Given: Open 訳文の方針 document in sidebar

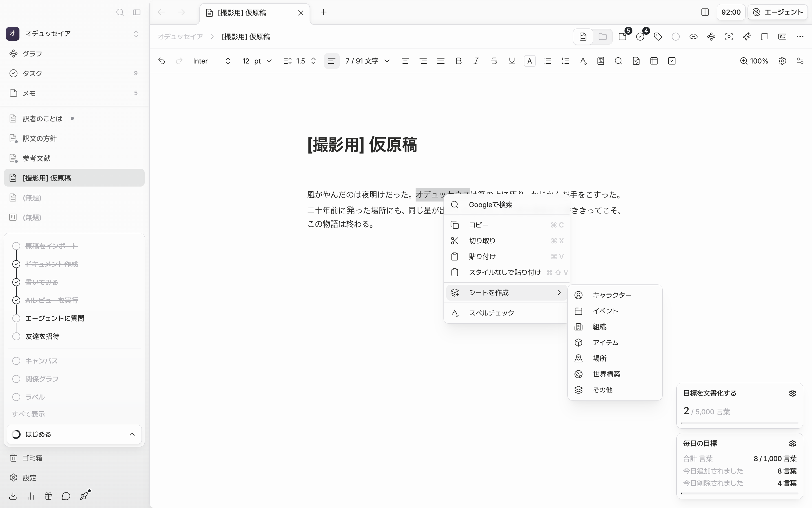Looking at the screenshot, I should [74, 138].
